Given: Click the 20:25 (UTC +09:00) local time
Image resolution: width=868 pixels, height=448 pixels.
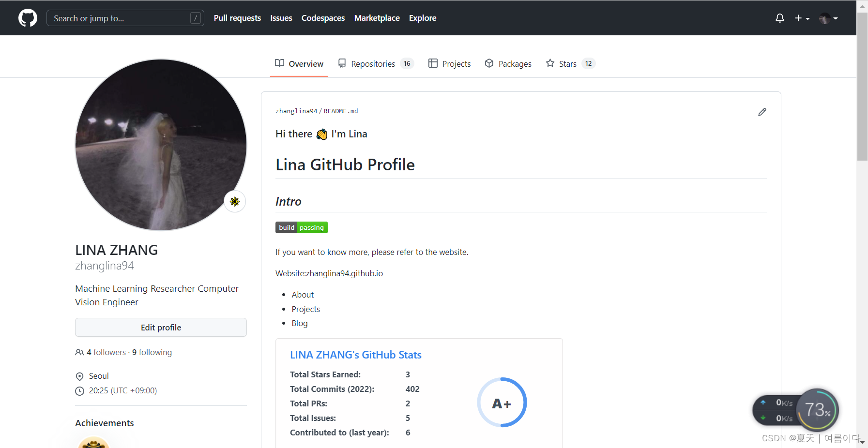Looking at the screenshot, I should (x=123, y=390).
